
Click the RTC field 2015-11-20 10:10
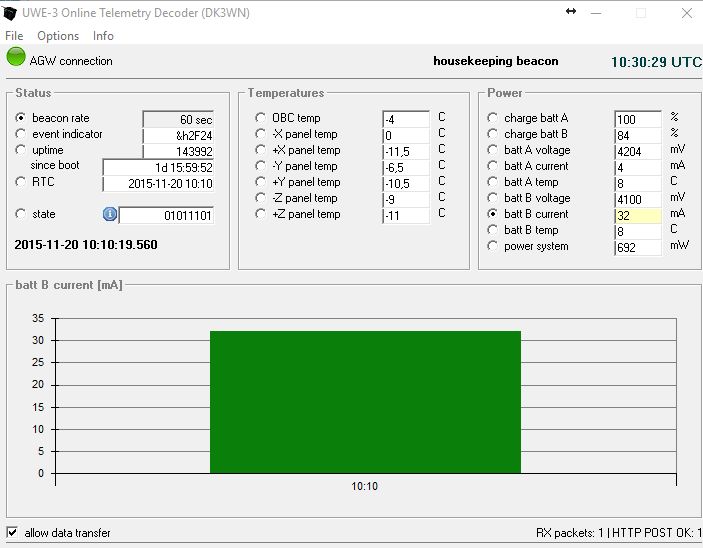158,183
